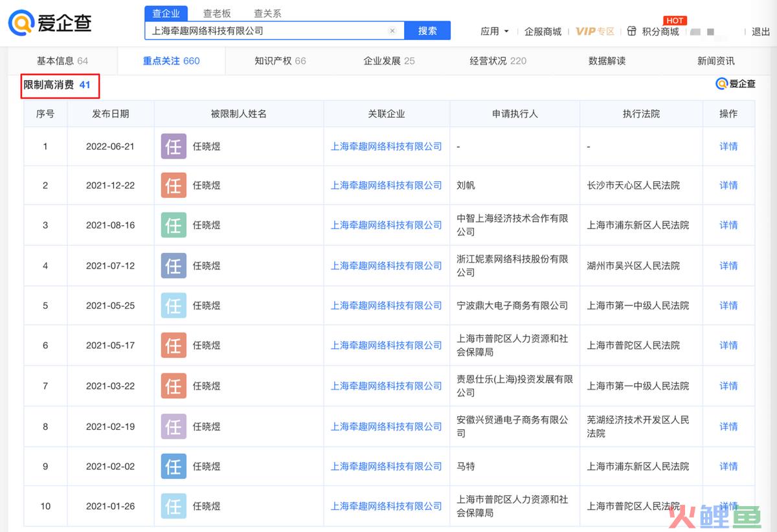
Task: Open 详情 for the 2021-05-25 record
Action: (x=728, y=305)
